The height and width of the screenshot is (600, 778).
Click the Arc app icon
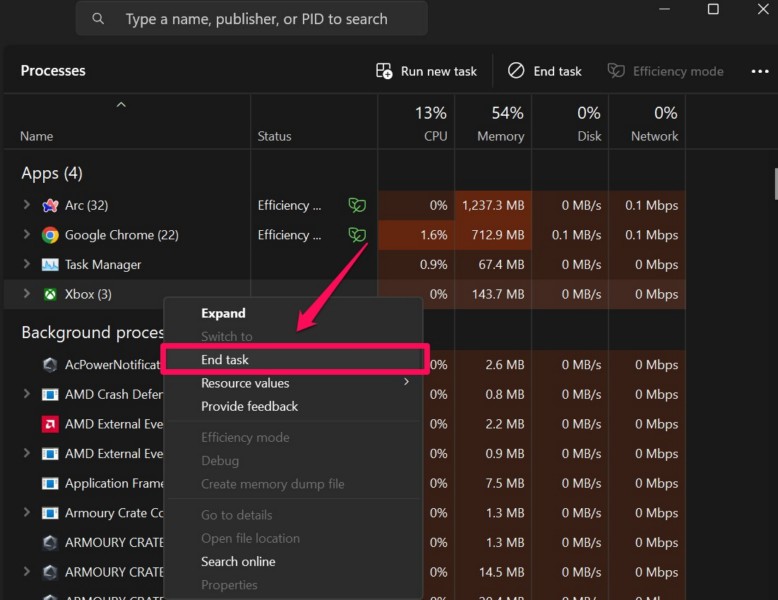[x=50, y=206]
